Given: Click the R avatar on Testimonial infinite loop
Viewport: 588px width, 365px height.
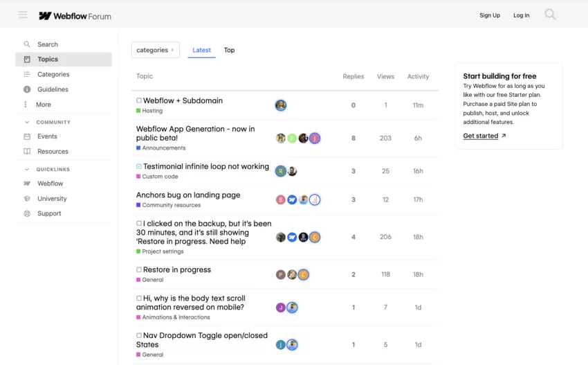Looking at the screenshot, I should tap(280, 171).
